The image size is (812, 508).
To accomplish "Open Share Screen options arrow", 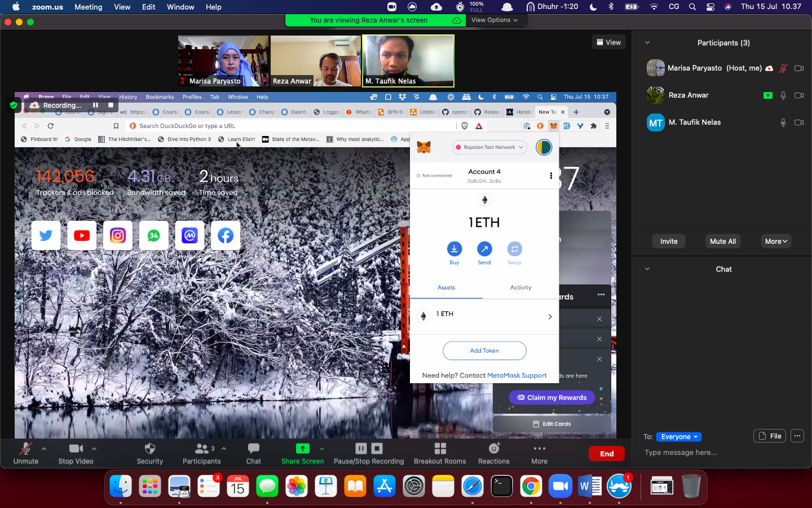I will click(x=322, y=449).
